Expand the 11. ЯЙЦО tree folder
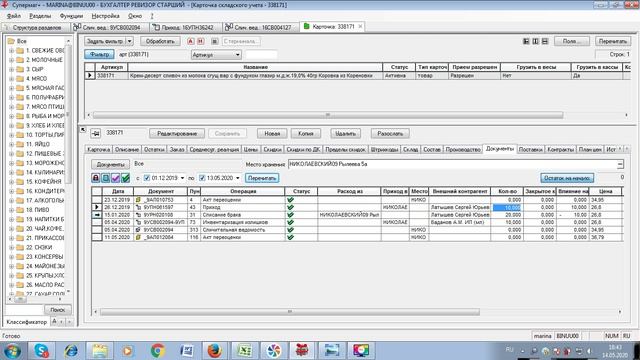The image size is (640, 360). pos(11,144)
